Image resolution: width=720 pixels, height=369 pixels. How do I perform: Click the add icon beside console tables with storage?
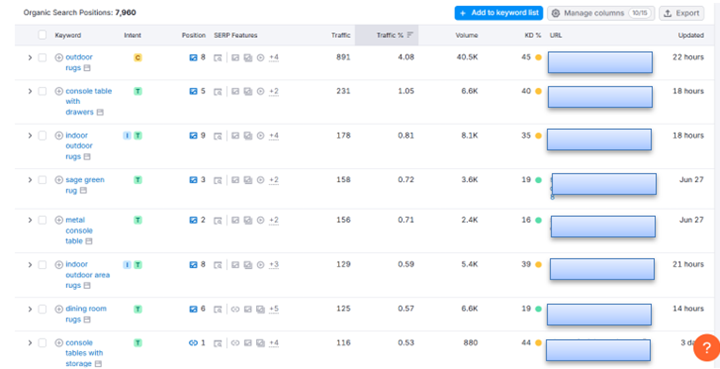(x=59, y=343)
